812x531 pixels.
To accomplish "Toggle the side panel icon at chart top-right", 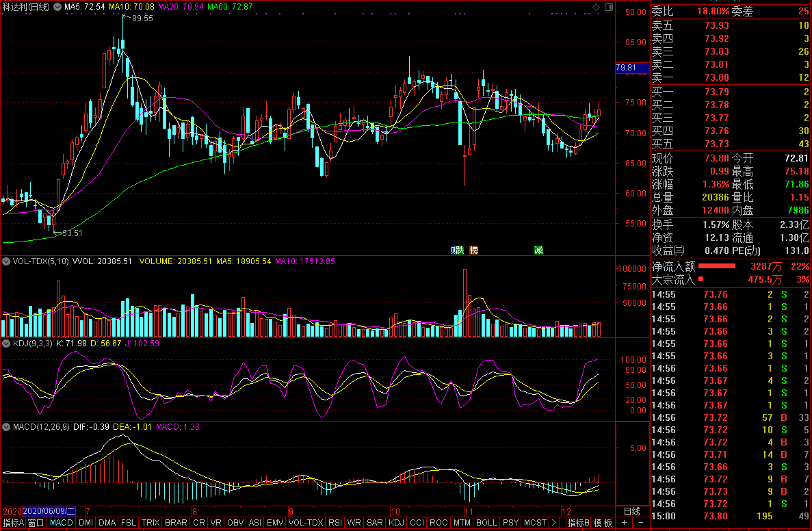I will tap(607, 7).
